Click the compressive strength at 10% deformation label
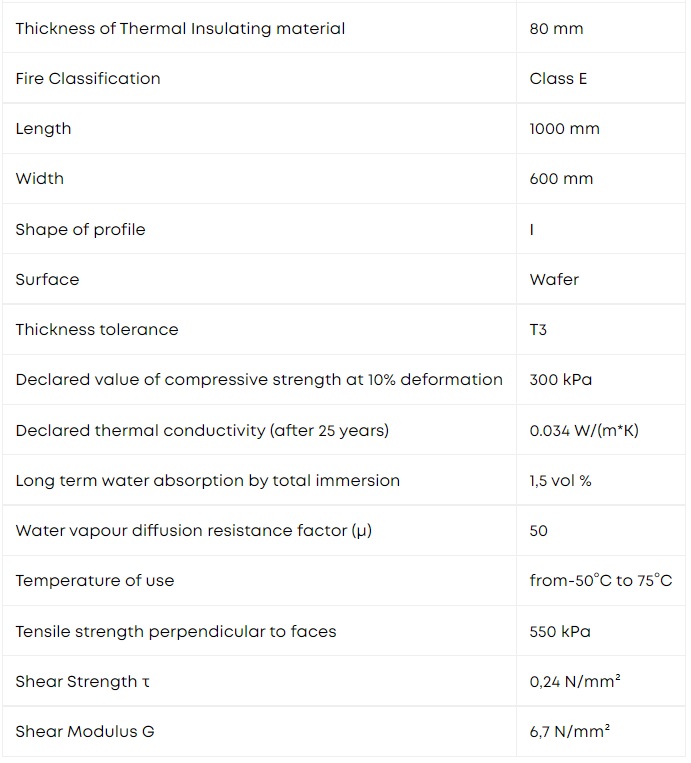691x763 pixels. coord(259,380)
